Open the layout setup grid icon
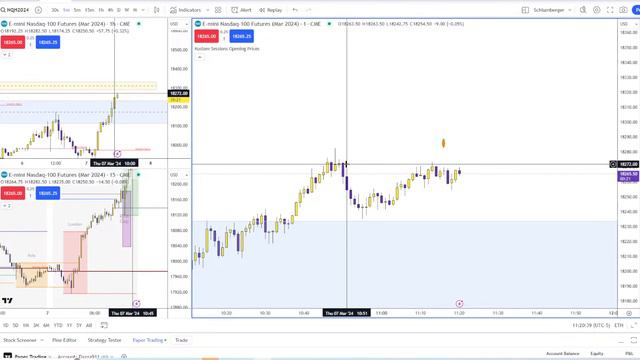This screenshot has width=640, height=360. pos(525,10)
